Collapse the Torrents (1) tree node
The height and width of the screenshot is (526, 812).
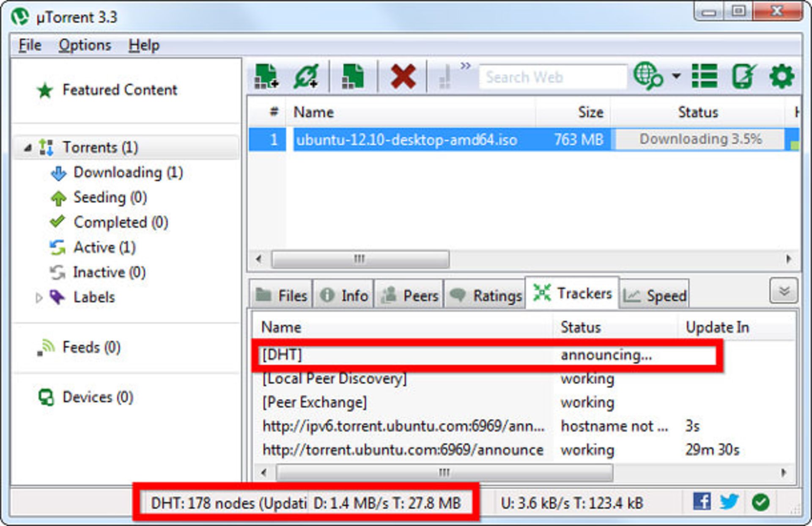27,148
